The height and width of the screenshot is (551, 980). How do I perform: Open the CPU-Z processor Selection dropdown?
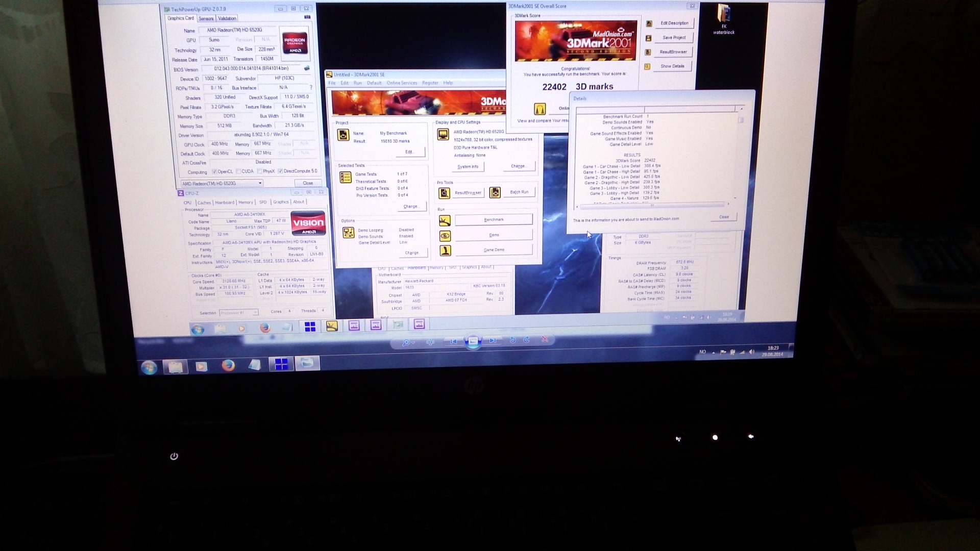point(238,312)
